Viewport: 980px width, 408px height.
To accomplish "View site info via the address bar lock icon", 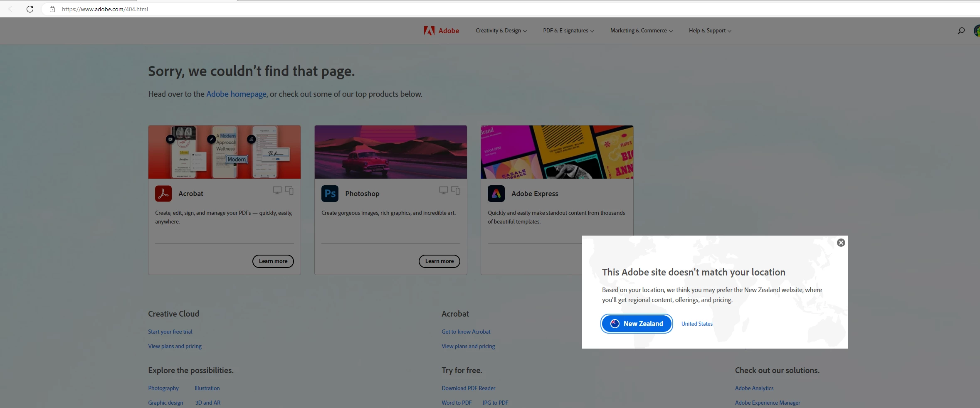I will (52, 9).
